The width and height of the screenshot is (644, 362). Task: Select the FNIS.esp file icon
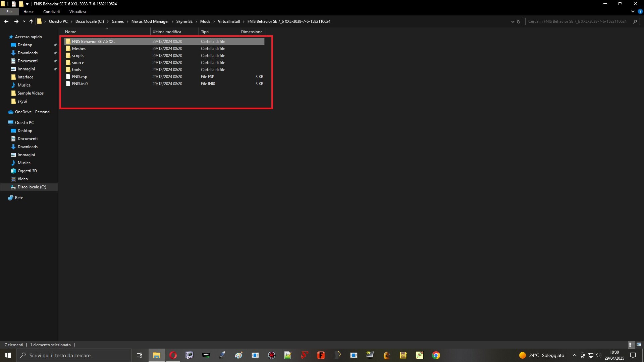(68, 77)
